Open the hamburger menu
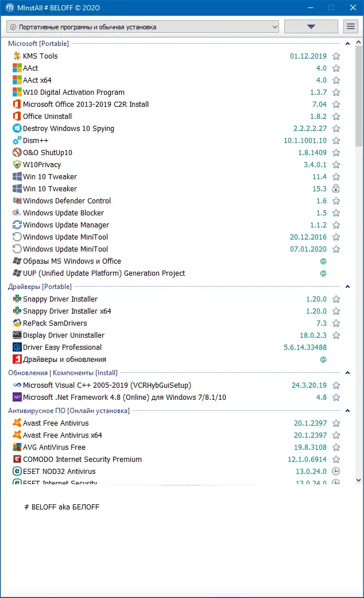 [351, 26]
